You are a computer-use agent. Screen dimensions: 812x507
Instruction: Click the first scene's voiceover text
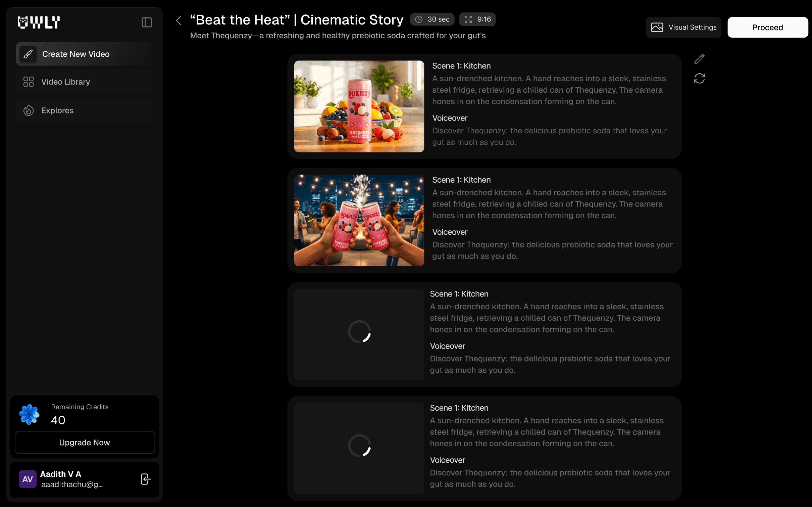549,136
